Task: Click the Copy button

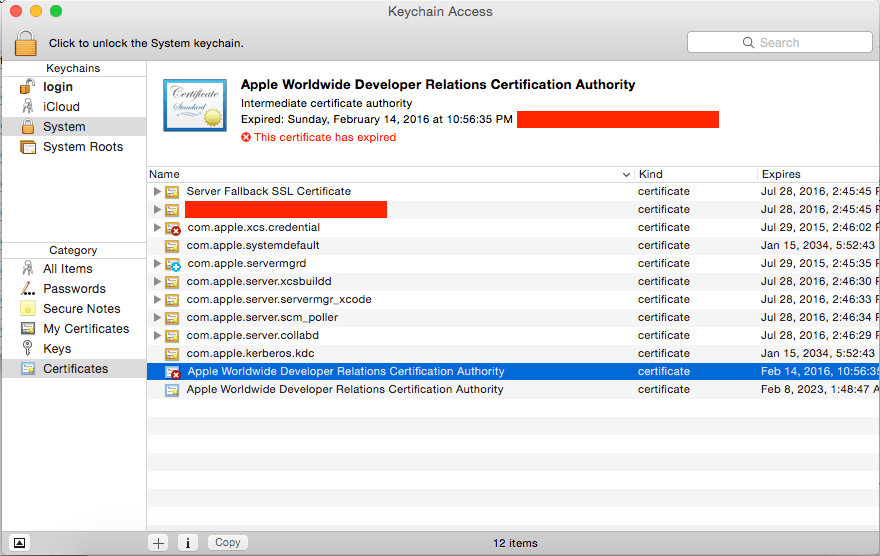Action: tap(227, 542)
